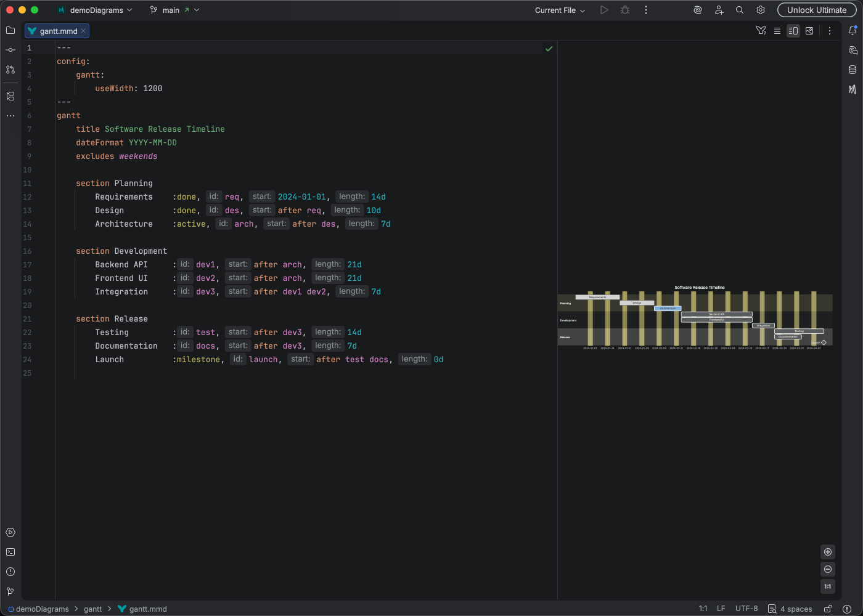Open Search Everywhere with the magnifier icon
This screenshot has height=616, width=863.
[739, 10]
